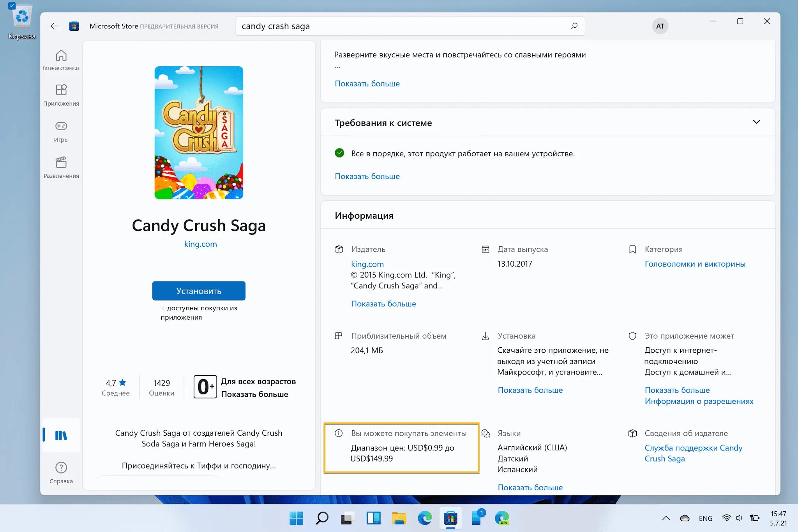Open king.com publisher link in Информация
798x532 pixels.
[367, 264]
